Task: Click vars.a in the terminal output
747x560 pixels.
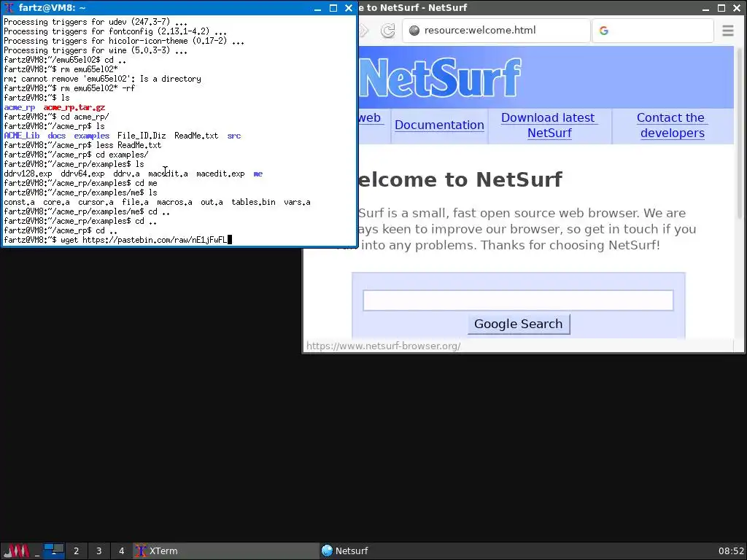Action: coord(298,203)
